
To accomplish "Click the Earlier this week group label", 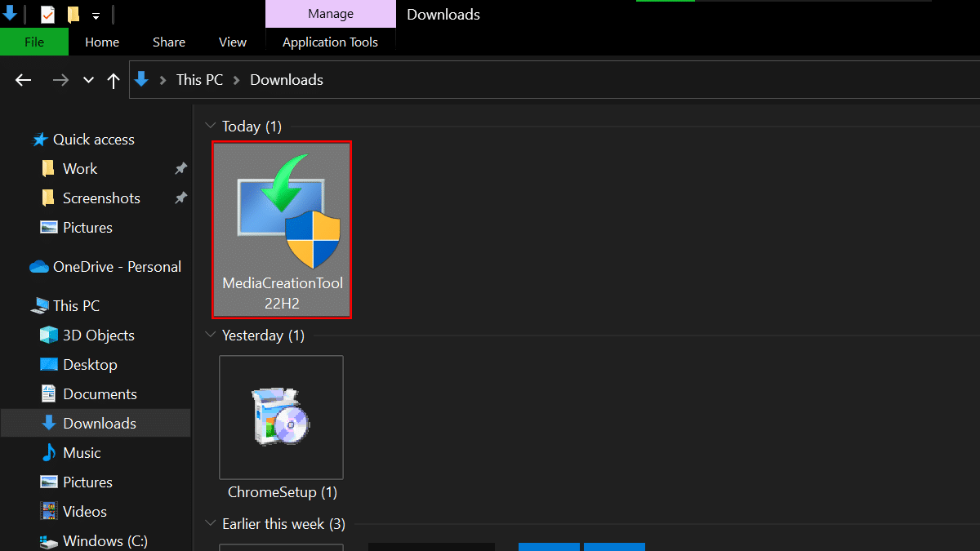I will click(284, 523).
